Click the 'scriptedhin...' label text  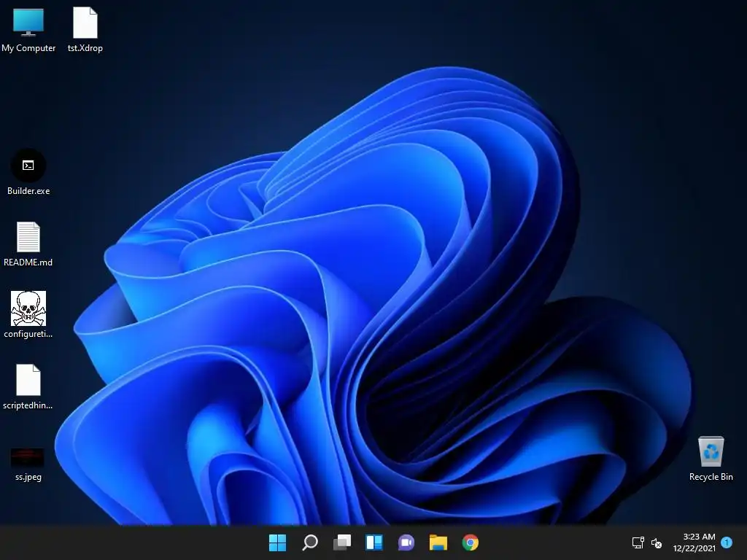pos(28,405)
